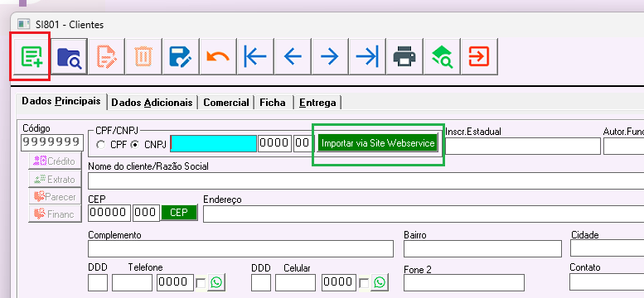Click the Complemento input field
Screen dimensions: 644x298
pos(240,248)
